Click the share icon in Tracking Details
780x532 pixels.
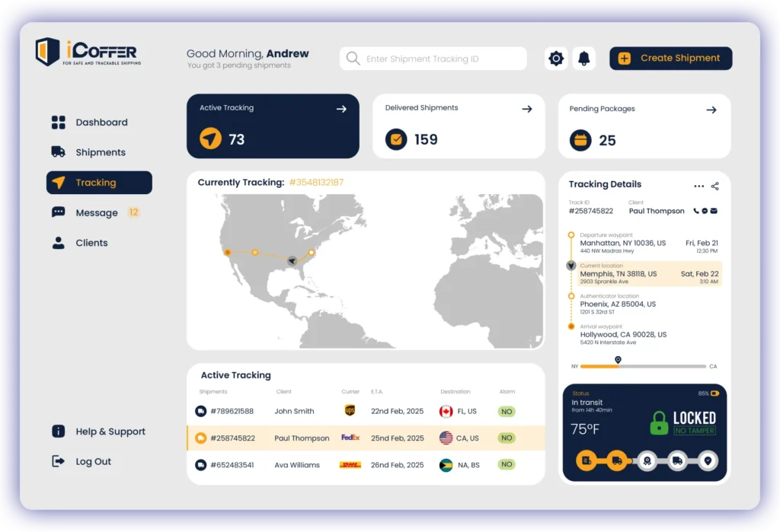point(714,186)
